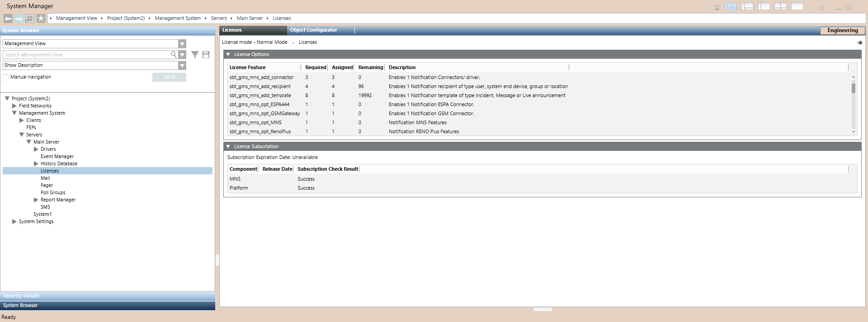The height and width of the screenshot is (322, 868).
Task: Click the search magnifier icon
Action: 174,55
